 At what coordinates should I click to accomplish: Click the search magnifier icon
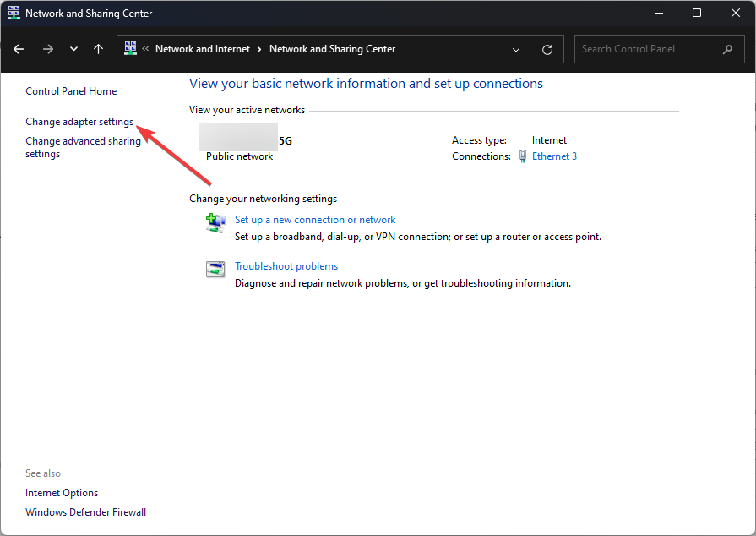727,49
